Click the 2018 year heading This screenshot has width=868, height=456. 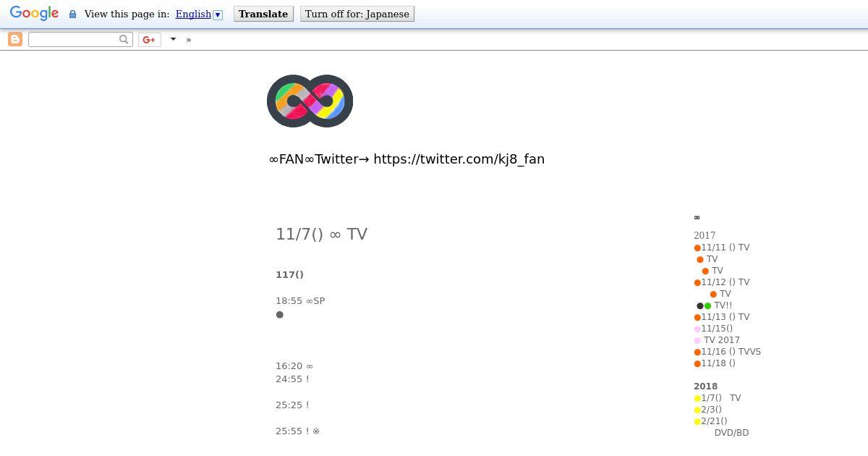tap(706, 387)
